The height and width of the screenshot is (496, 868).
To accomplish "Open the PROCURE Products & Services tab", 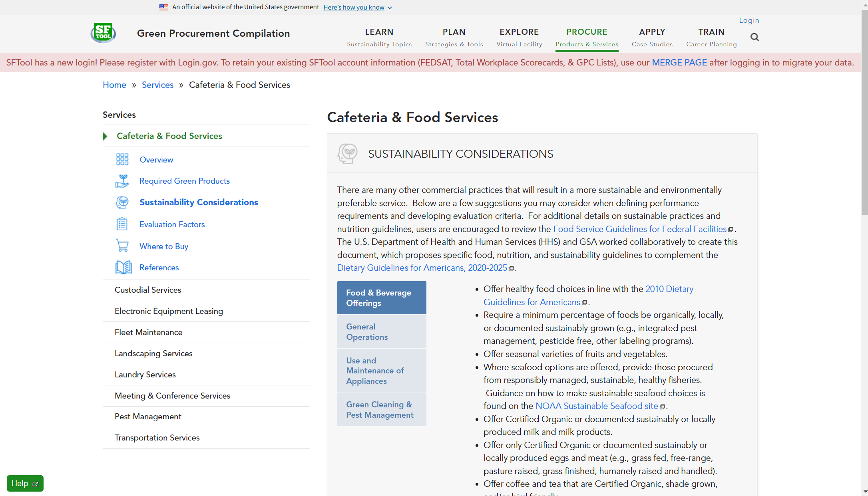I will tap(586, 36).
